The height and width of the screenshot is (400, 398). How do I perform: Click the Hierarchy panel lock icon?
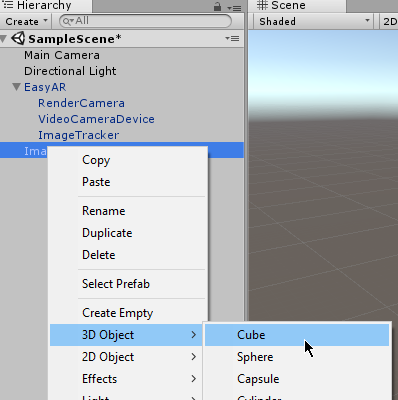(x=217, y=6)
